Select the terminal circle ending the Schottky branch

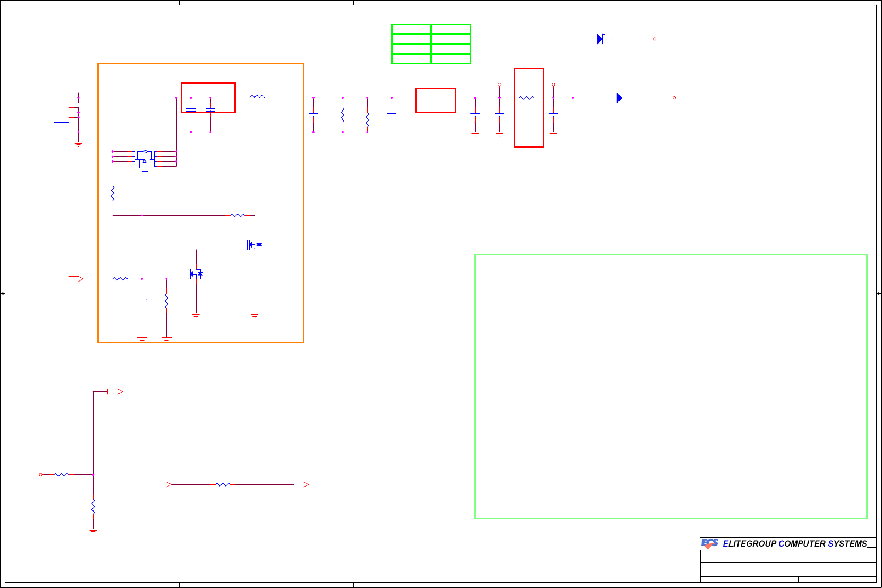pos(655,39)
